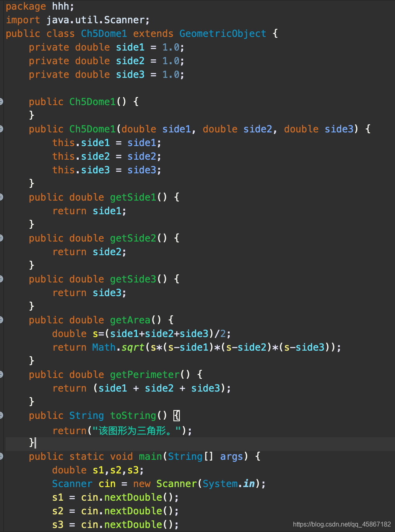Click the package name 'hhh'

[60, 6]
